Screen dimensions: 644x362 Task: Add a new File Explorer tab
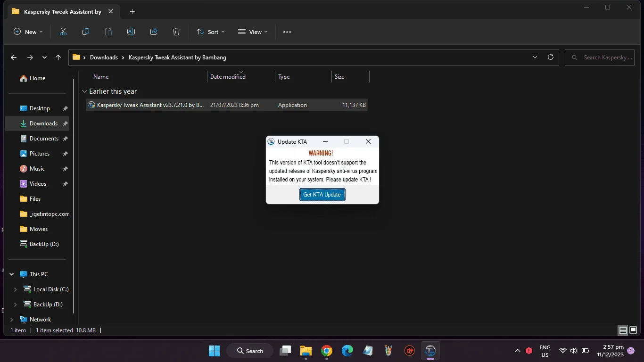(x=132, y=11)
